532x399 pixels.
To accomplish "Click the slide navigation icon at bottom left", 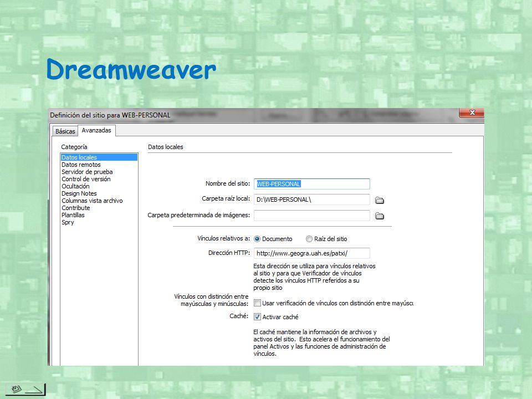I will coord(25,389).
